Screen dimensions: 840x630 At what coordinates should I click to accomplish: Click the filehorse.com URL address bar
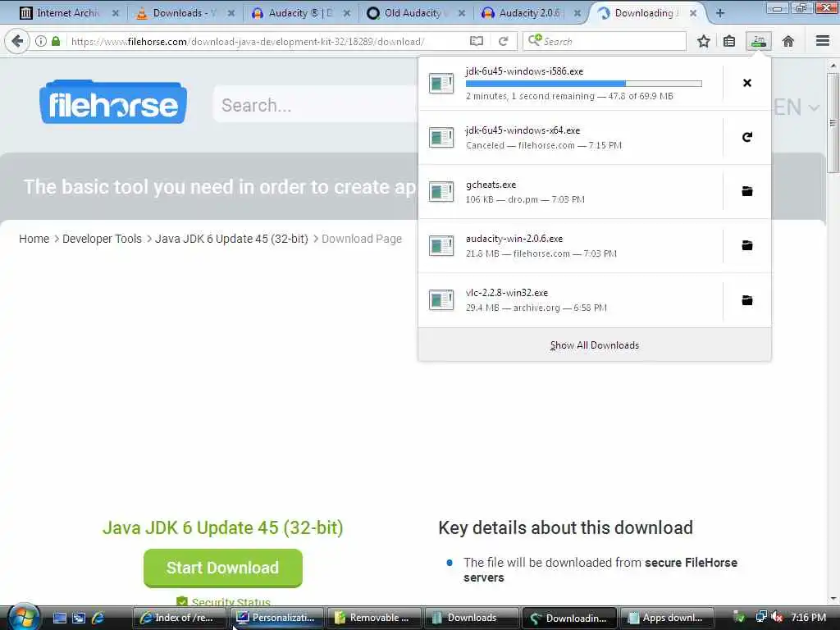pyautogui.click(x=267, y=41)
